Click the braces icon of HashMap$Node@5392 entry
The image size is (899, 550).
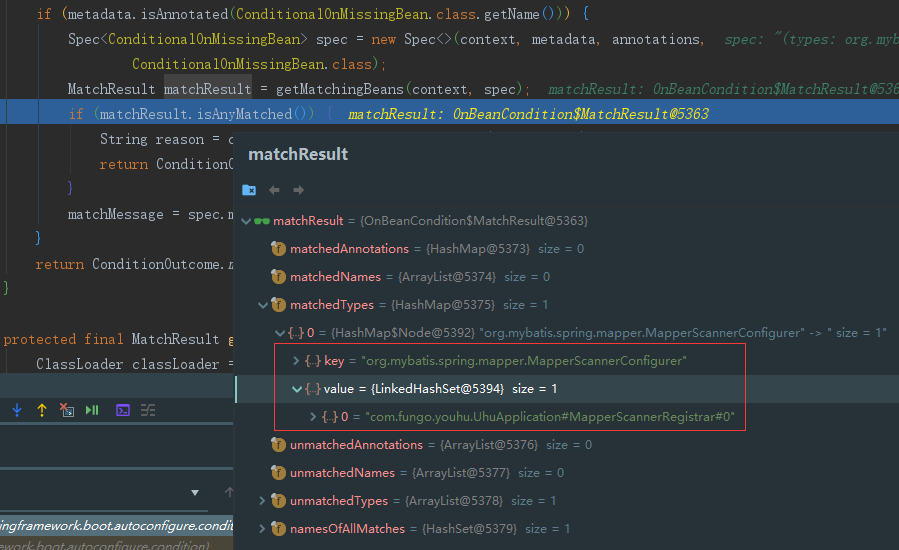296,333
